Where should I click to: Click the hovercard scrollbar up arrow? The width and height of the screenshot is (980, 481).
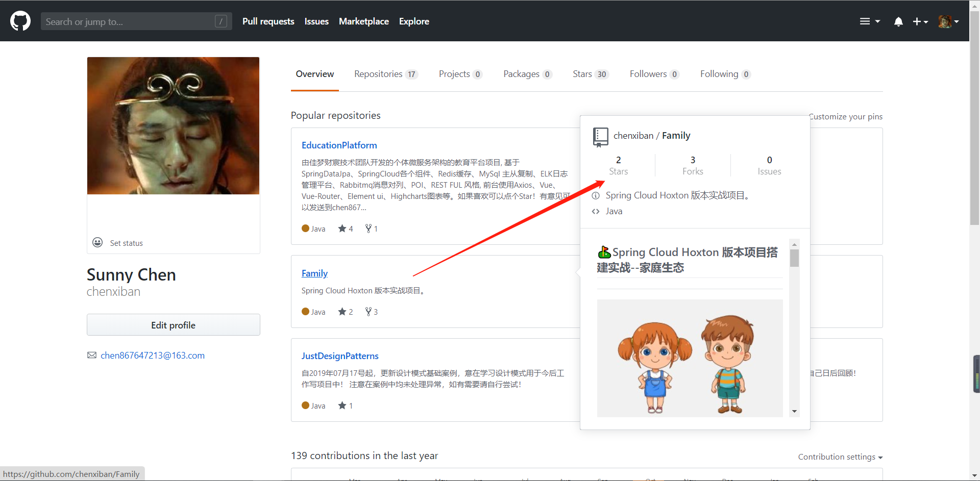pos(794,244)
